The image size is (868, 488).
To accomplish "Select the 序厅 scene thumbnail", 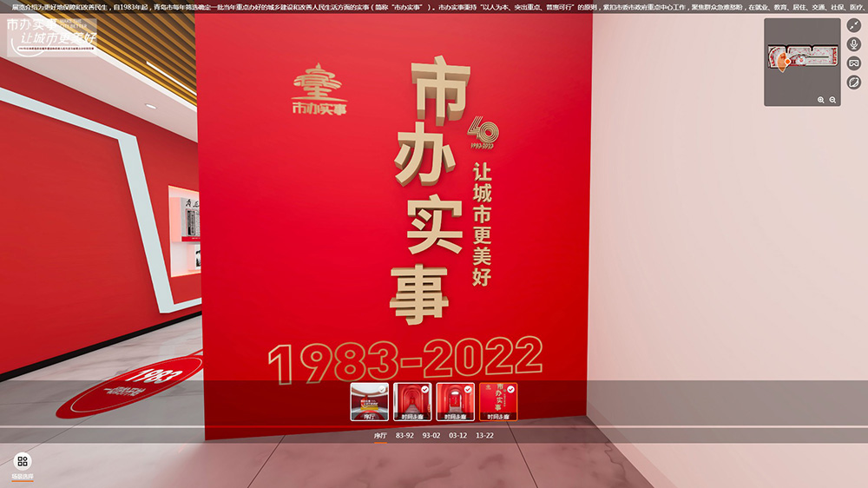I will coord(369,401).
